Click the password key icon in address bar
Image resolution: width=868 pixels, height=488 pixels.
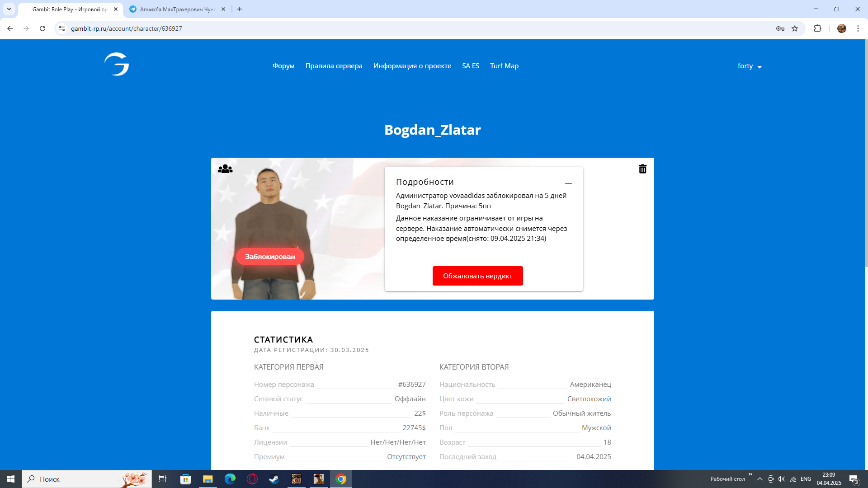pyautogui.click(x=780, y=28)
